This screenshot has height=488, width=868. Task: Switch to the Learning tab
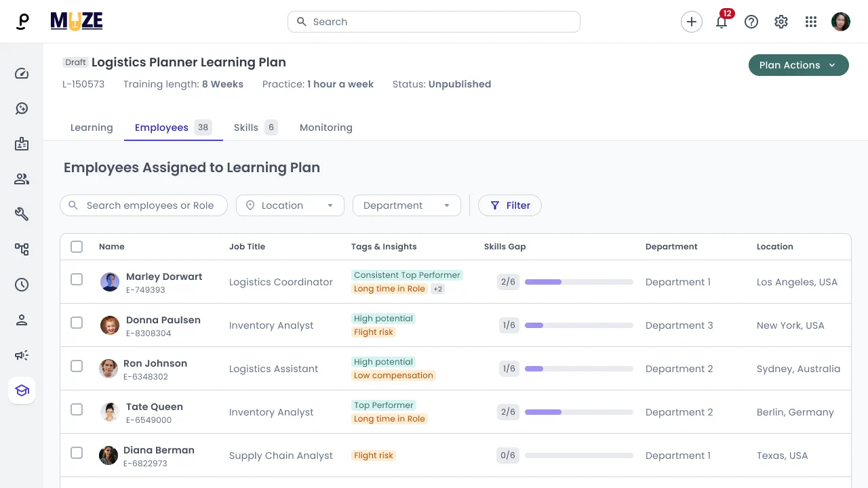point(92,127)
